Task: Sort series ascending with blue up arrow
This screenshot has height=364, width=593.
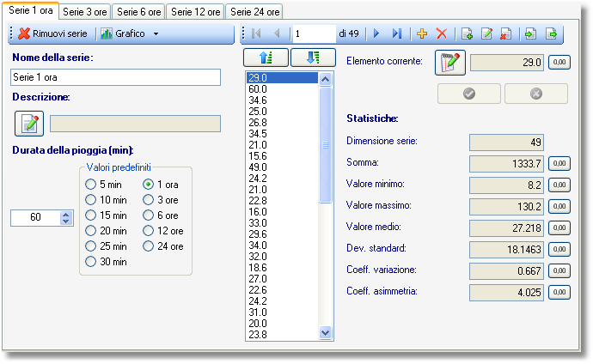Action: coord(266,58)
